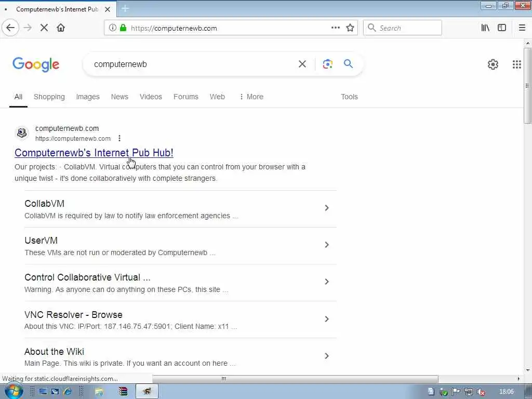Click the chevron beside Control Collaborative Virtual

pos(327,282)
